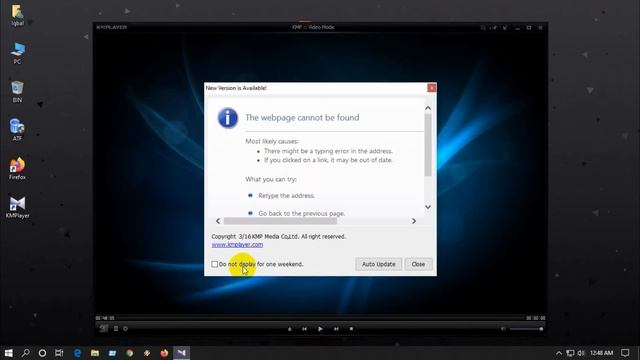Open the Store icon on the taskbar

pyautogui.click(x=112, y=353)
